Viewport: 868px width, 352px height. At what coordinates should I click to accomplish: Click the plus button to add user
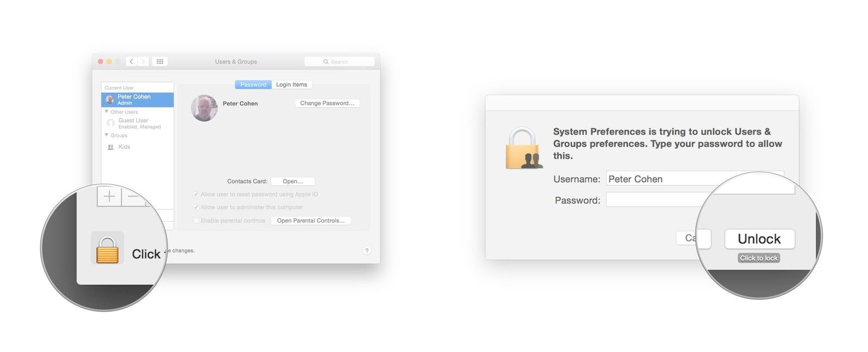(x=109, y=196)
